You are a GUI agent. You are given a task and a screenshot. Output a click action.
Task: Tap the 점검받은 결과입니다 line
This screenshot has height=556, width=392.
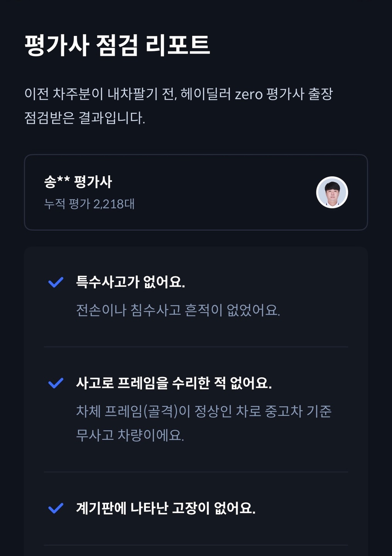(x=85, y=118)
